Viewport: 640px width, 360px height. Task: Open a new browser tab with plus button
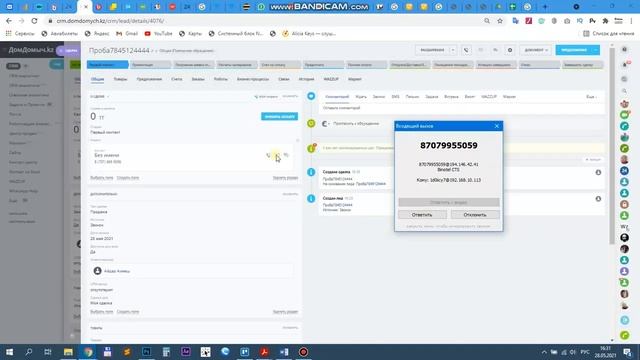[545, 7]
